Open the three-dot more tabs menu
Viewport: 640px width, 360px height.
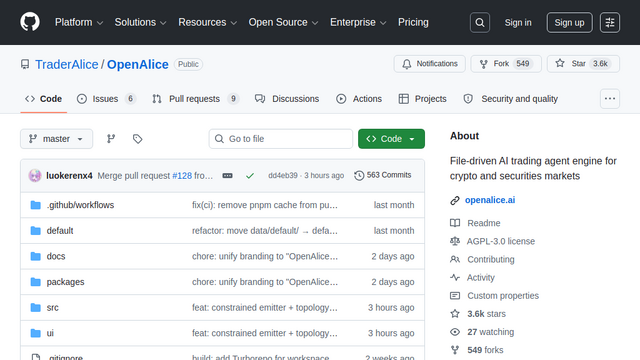(x=610, y=99)
